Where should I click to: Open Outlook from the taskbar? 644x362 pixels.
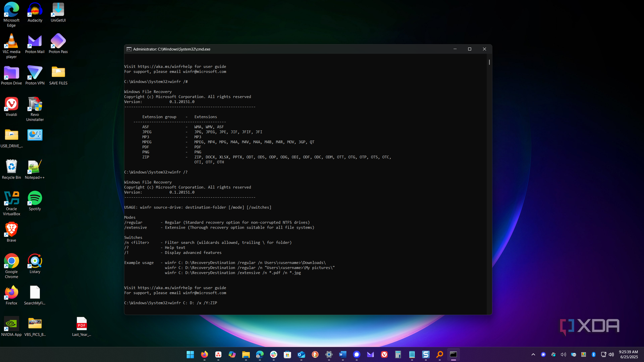click(301, 355)
